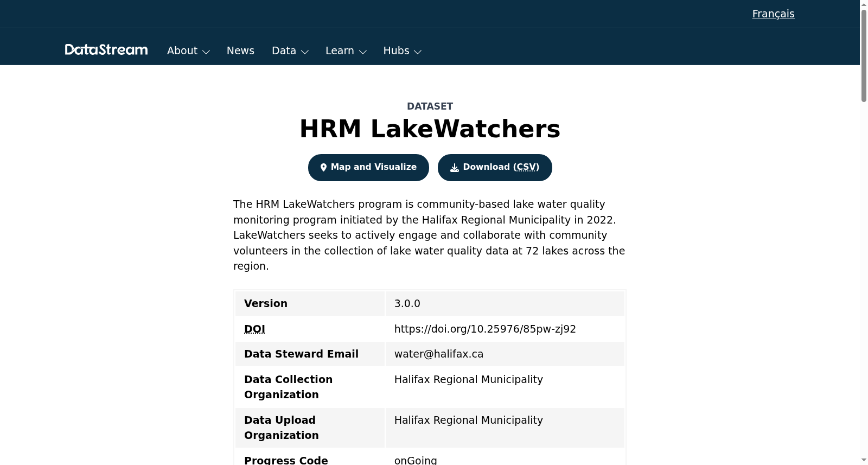Click the Map and Visualize button

point(368,168)
